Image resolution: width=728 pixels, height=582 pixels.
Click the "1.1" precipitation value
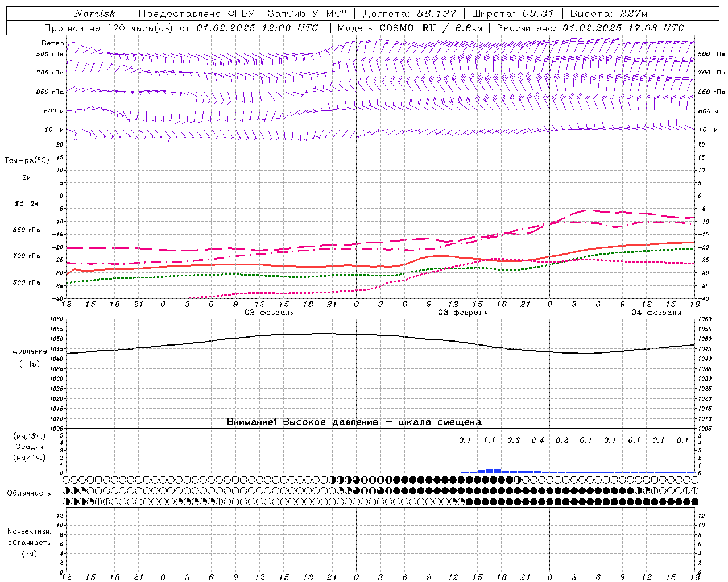point(489,440)
